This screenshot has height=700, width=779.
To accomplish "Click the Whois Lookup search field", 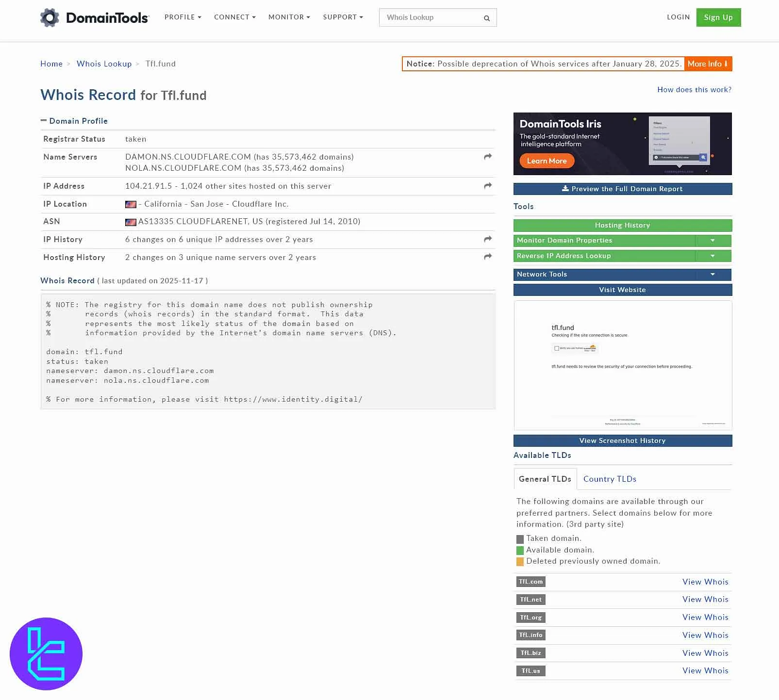I will pyautogui.click(x=430, y=18).
